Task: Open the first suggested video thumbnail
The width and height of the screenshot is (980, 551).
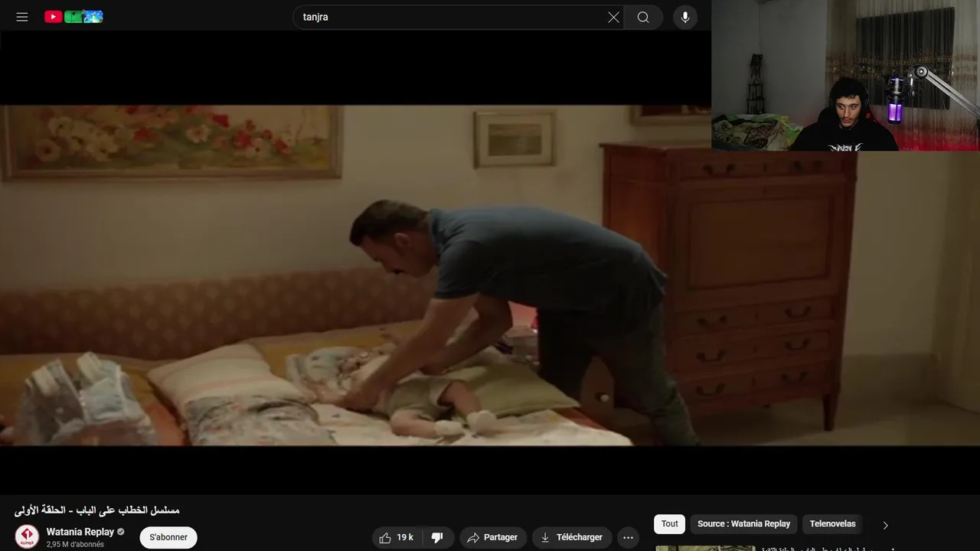Action: [x=705, y=548]
